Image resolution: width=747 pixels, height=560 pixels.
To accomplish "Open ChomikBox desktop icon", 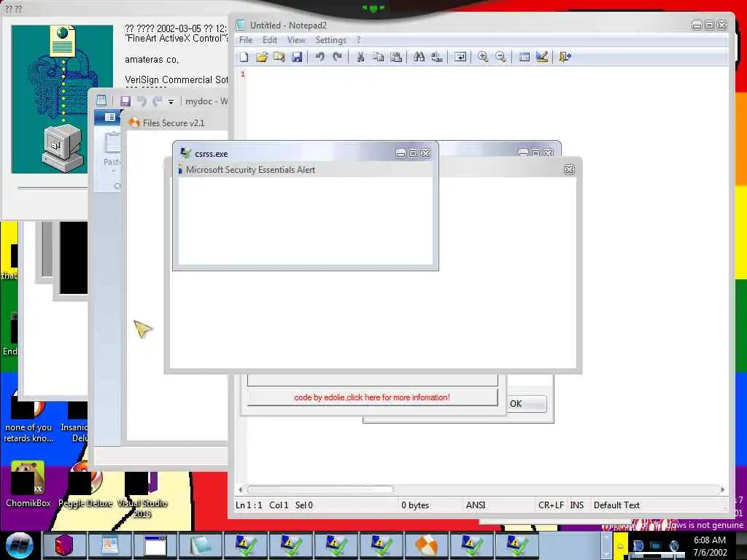I will [28, 484].
